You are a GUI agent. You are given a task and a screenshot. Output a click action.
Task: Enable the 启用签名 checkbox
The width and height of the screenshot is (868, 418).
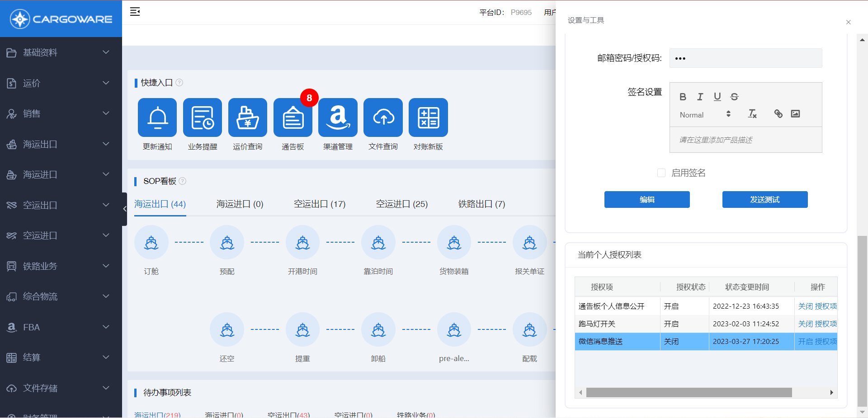[661, 173]
